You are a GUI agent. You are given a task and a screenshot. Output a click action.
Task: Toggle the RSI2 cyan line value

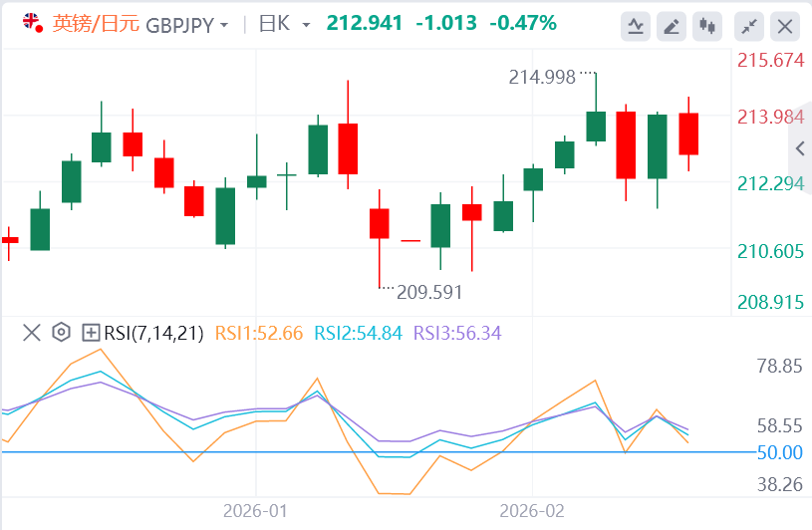pos(358,333)
